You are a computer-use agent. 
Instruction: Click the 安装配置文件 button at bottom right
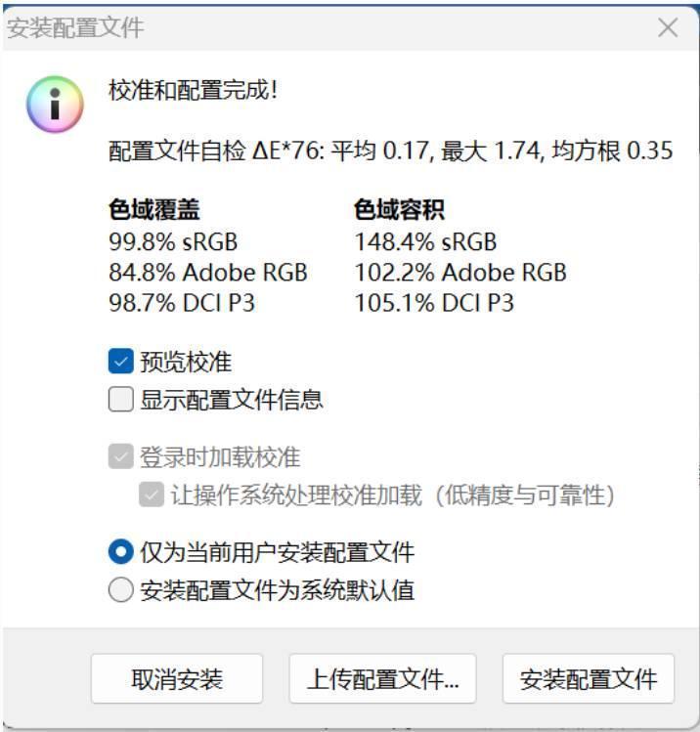click(588, 678)
